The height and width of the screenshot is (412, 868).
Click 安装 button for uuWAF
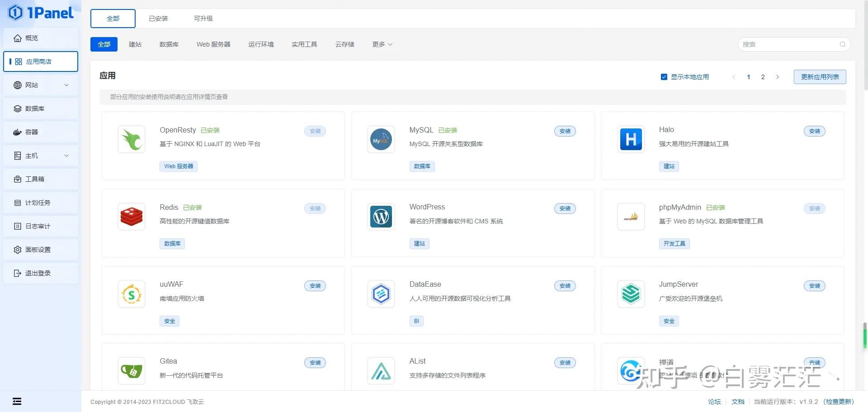(x=315, y=286)
